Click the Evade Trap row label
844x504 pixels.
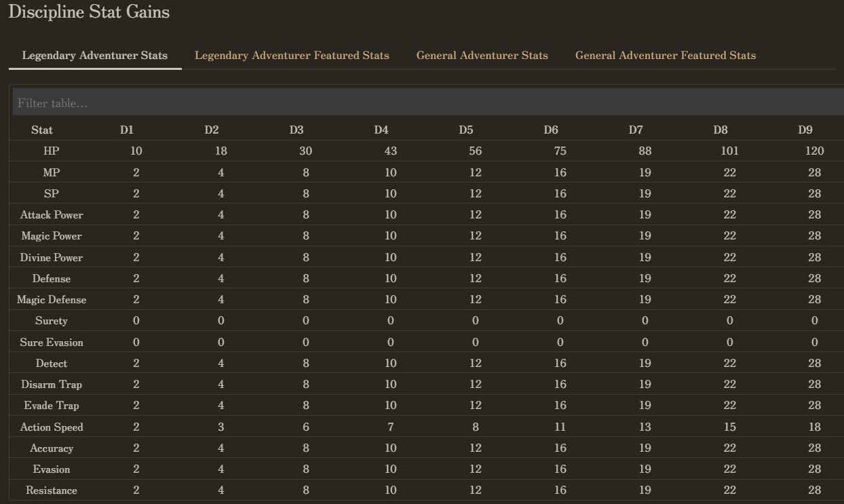coord(52,406)
